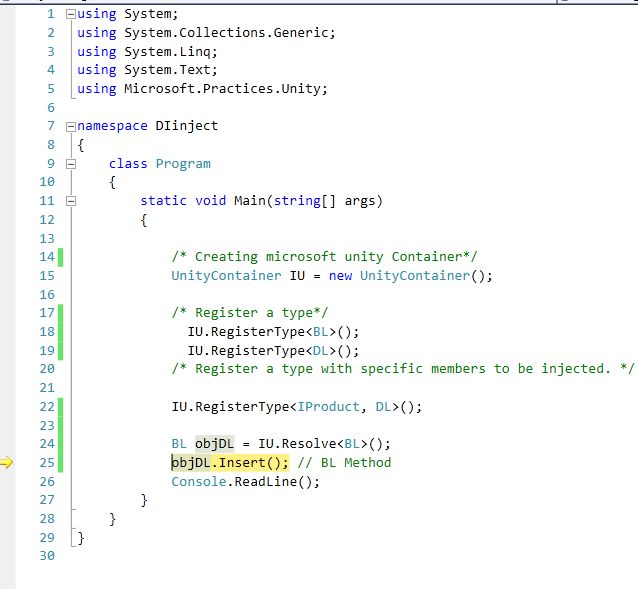Click the closing brace on line 29
Screen dimensions: 638x589
tap(81, 538)
